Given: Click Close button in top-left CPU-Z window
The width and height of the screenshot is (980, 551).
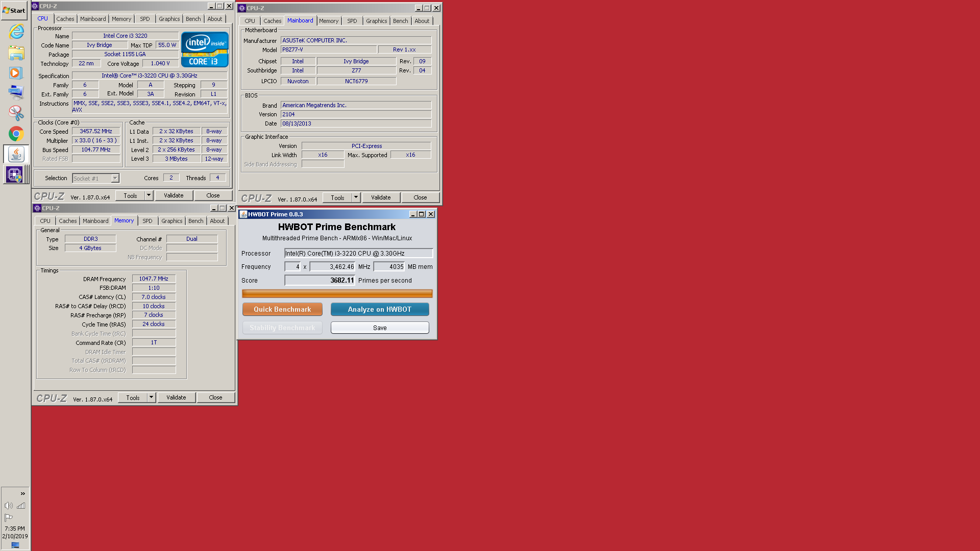Looking at the screenshot, I should 213,195.
